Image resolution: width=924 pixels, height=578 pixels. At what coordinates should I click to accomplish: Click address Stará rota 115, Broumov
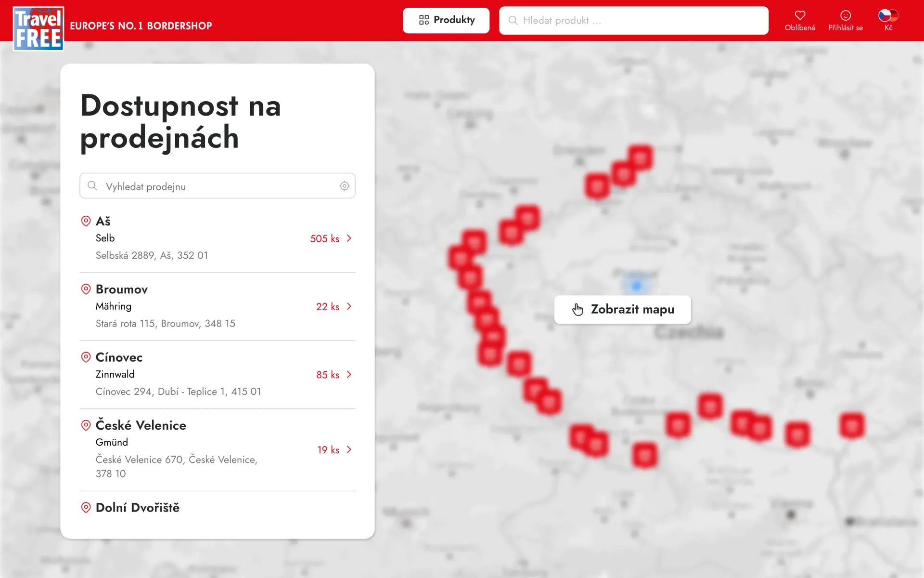(165, 323)
